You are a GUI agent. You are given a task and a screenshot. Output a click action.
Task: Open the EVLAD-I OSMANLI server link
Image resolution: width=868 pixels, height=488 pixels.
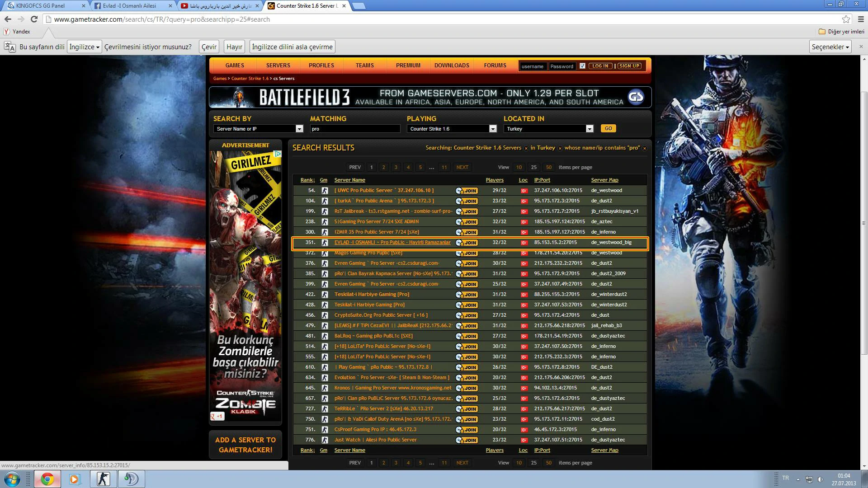pyautogui.click(x=392, y=243)
